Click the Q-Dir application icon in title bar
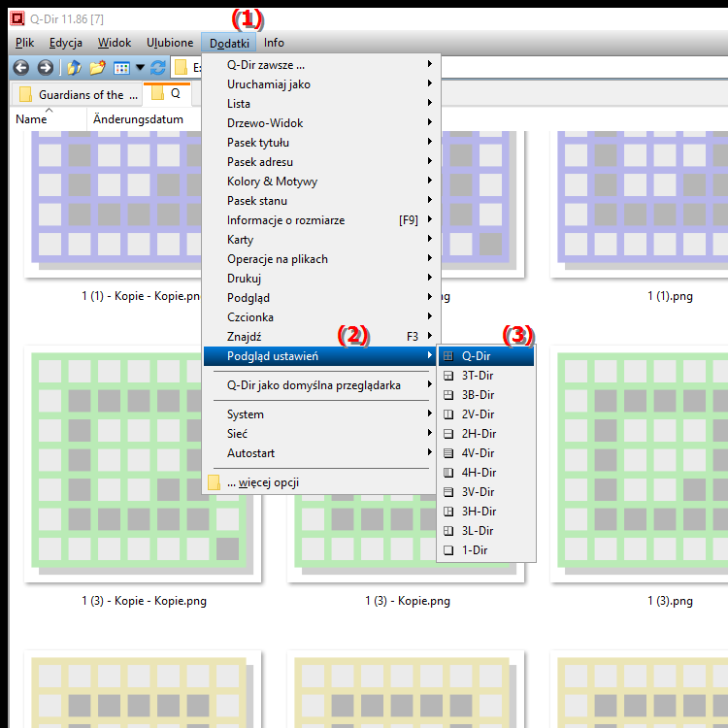The image size is (728, 728). (x=17, y=18)
